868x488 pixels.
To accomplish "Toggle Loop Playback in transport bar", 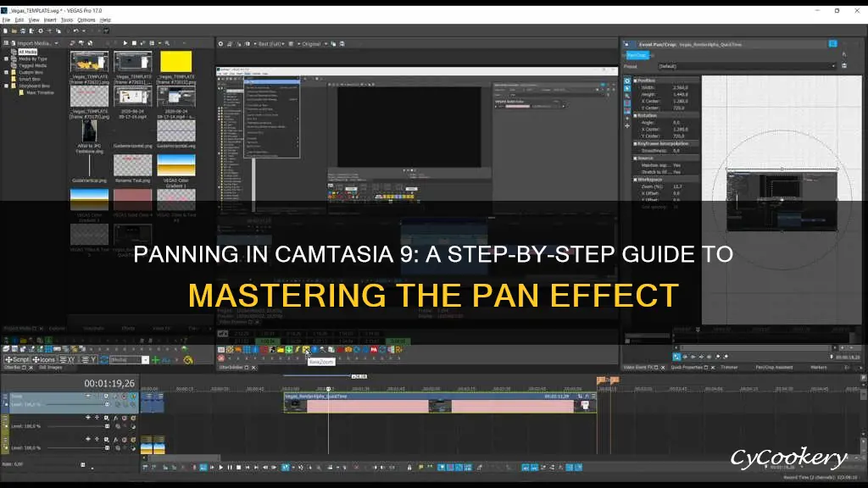I will coord(203,468).
